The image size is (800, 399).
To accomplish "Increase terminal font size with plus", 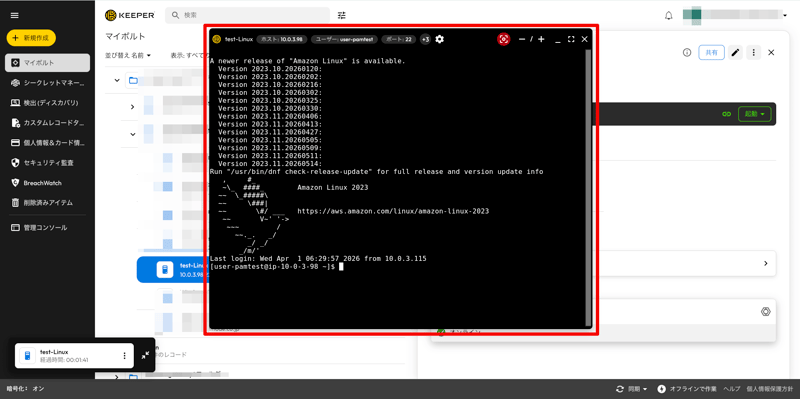I will (x=541, y=39).
